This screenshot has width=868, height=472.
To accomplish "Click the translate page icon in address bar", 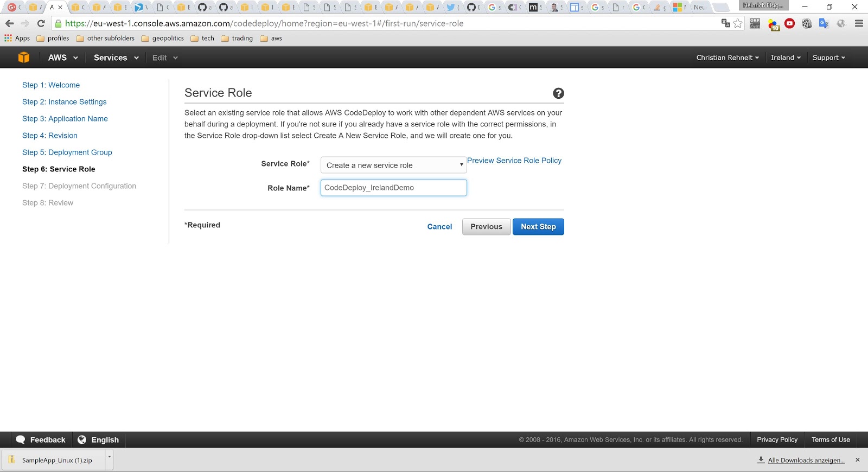I will point(726,23).
